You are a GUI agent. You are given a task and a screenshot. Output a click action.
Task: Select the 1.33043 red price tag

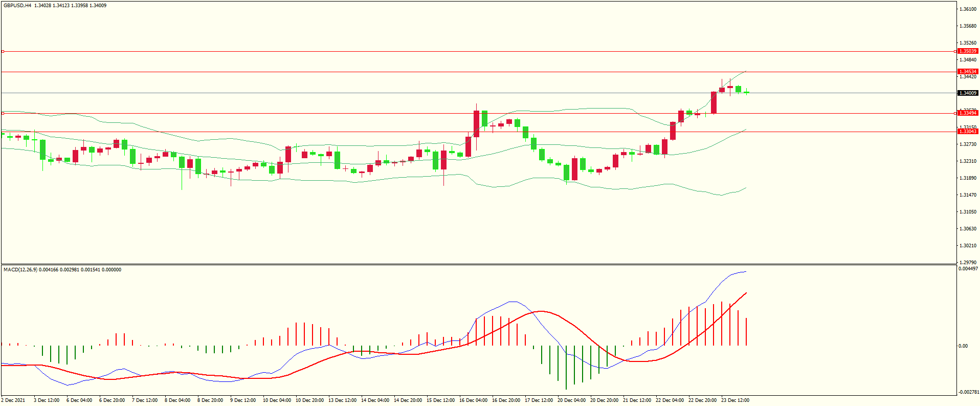(968, 132)
